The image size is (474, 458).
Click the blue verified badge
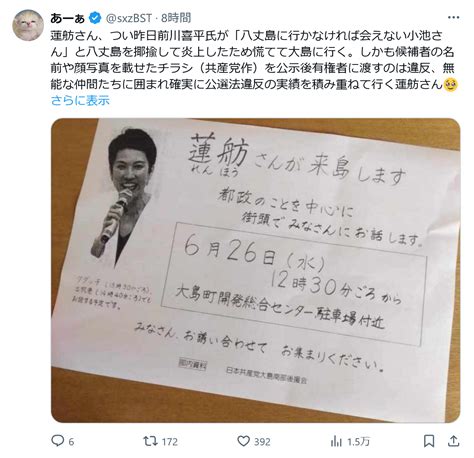click(x=95, y=18)
